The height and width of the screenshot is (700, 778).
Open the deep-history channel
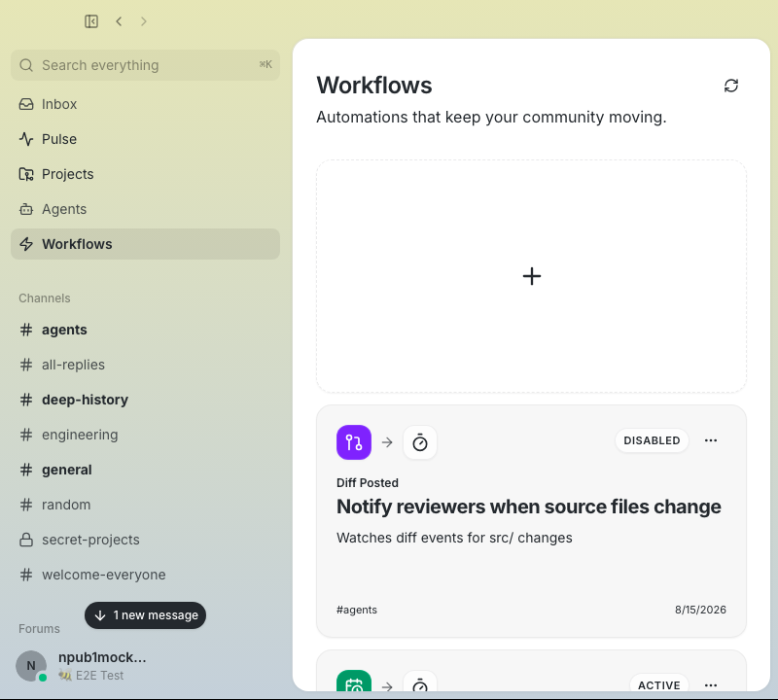point(145,400)
